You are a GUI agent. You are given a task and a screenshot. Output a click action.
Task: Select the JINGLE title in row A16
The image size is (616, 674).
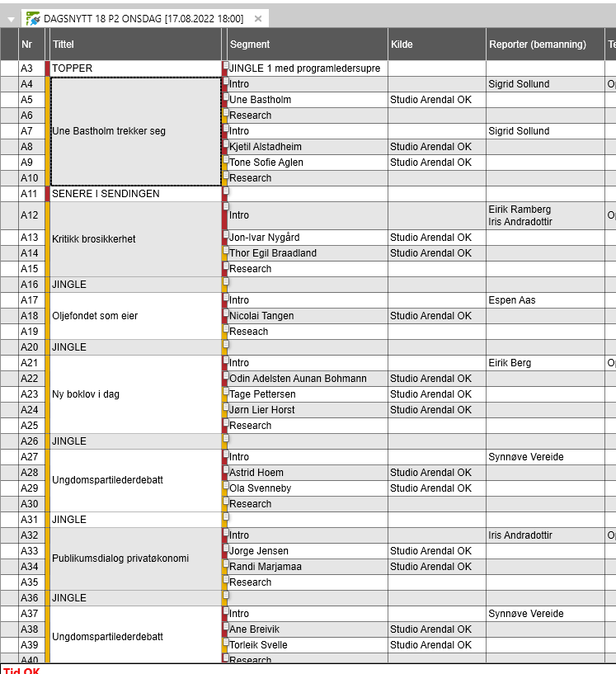pyautogui.click(x=136, y=285)
